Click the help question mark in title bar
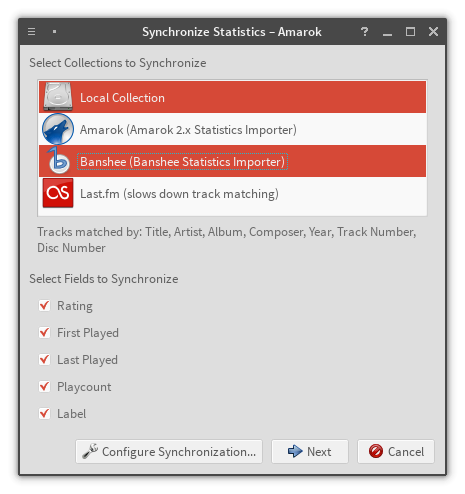Viewport: 465px width, 494px height. coord(364,32)
